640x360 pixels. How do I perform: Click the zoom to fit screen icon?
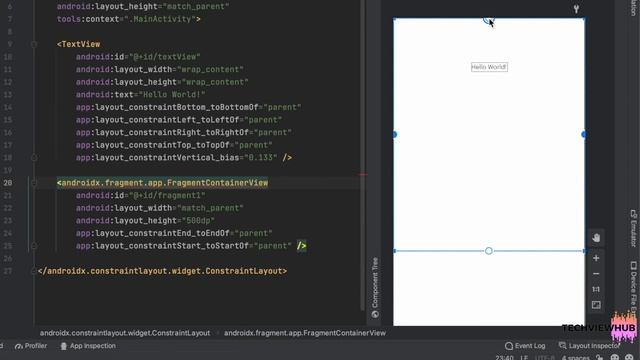coord(596,305)
